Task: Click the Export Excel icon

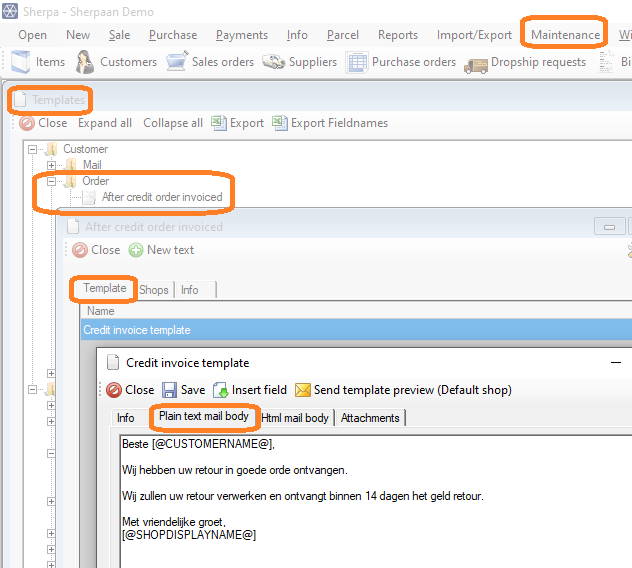Action: [219, 123]
